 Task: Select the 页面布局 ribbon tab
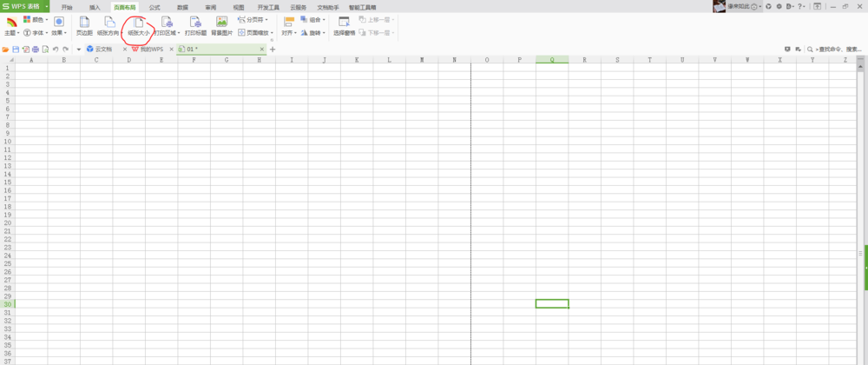(124, 7)
